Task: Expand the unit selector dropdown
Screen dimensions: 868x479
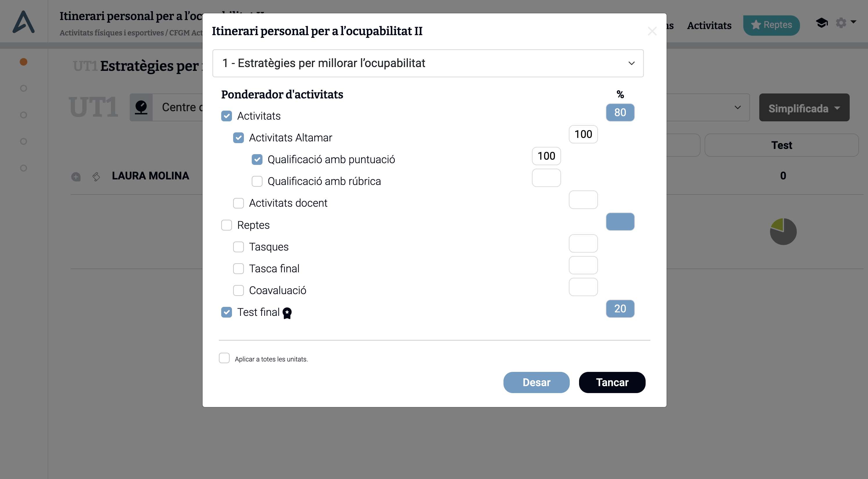Action: click(428, 63)
